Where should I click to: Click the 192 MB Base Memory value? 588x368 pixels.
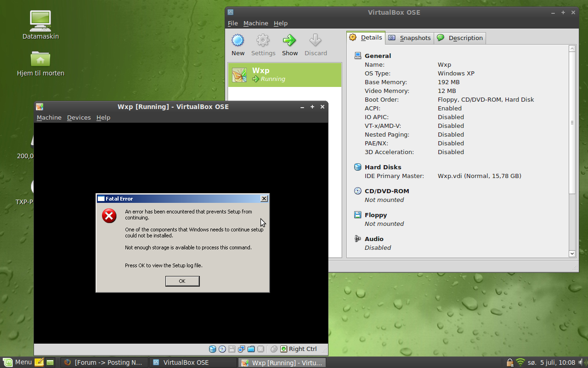tap(449, 82)
